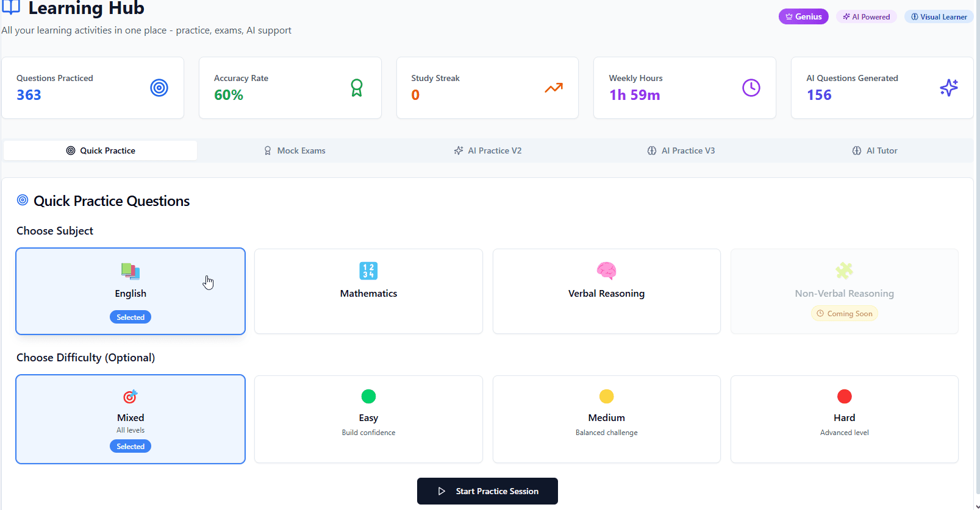Image resolution: width=980 pixels, height=510 pixels.
Task: Click the trending arrow icon in Study Streak
Action: [554, 88]
